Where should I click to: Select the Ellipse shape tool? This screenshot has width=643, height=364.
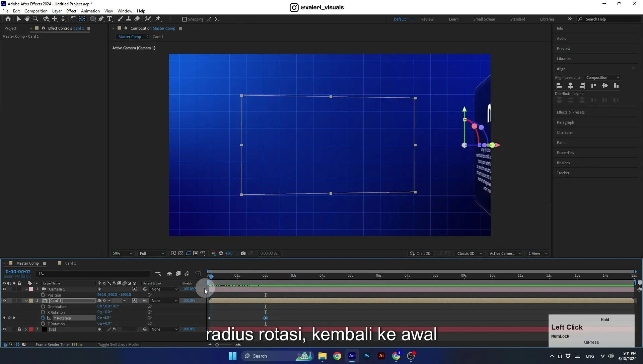tap(93, 19)
